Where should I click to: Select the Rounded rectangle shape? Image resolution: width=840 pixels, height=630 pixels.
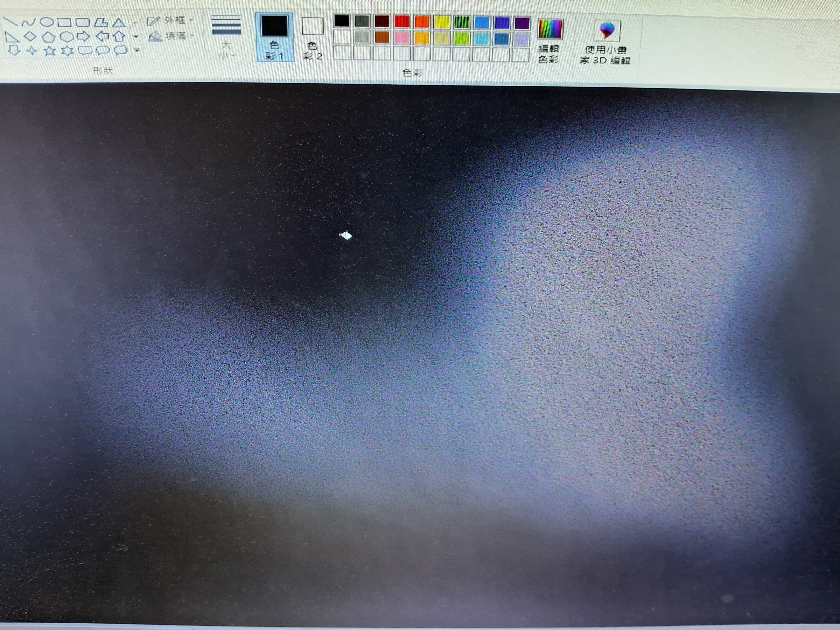tap(82, 22)
